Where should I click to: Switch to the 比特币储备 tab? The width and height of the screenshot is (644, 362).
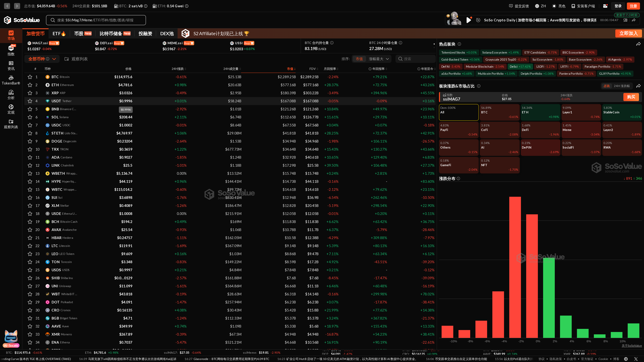pos(115,33)
